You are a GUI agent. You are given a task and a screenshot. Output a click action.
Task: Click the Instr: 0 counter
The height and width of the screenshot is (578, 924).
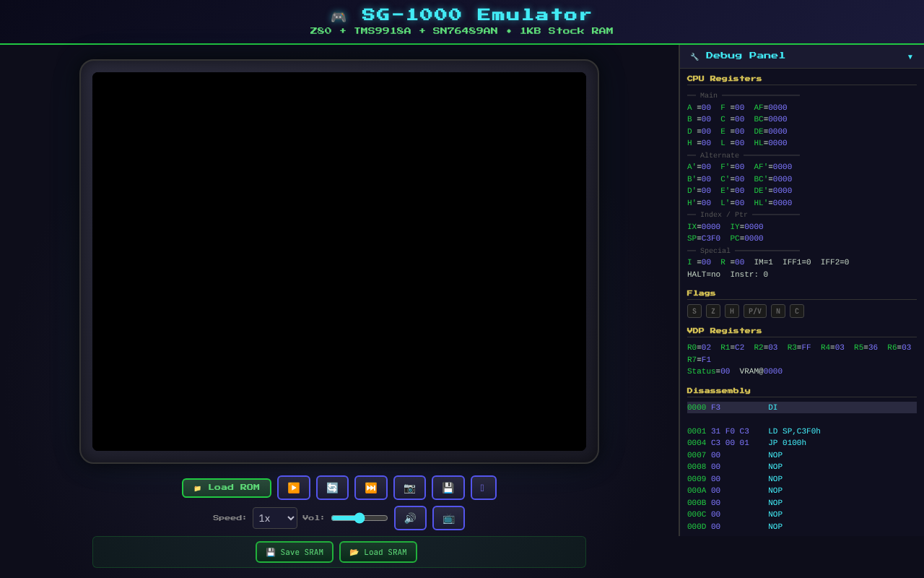tap(749, 275)
